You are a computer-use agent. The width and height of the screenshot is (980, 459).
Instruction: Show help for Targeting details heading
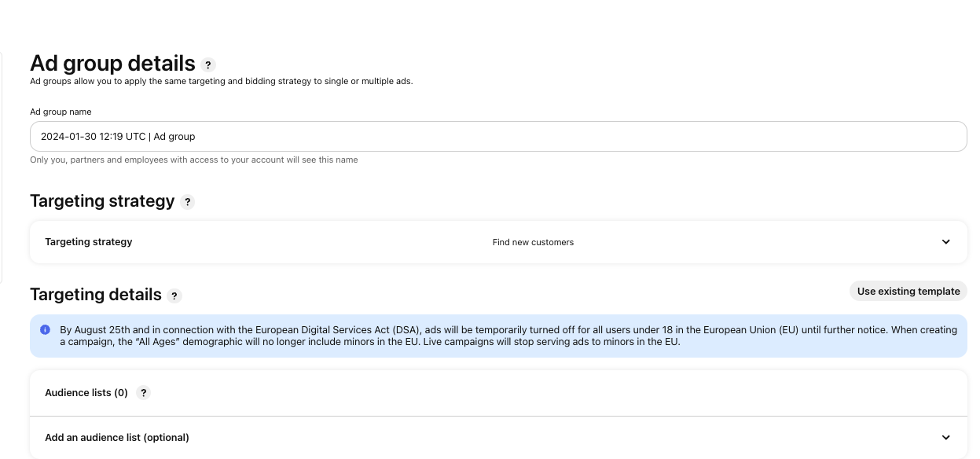pos(174,296)
